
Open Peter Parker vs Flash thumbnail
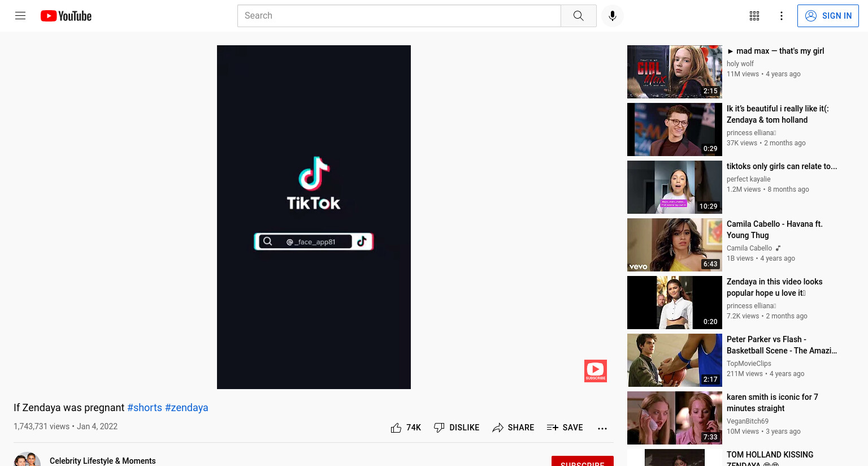pyautogui.click(x=675, y=360)
